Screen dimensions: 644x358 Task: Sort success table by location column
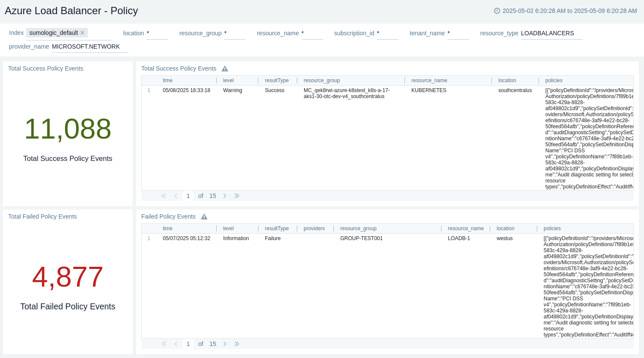click(507, 80)
